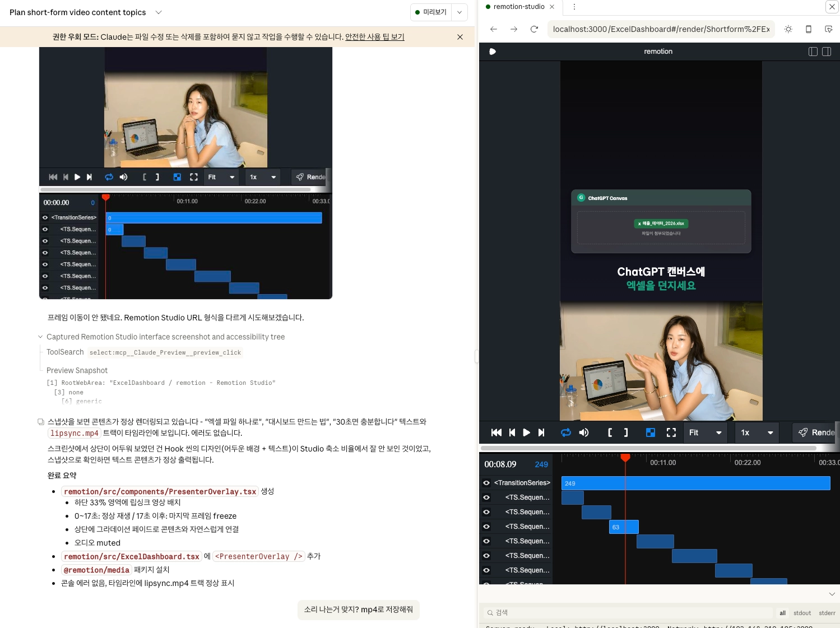Step back one frame in Remotion player
Screen dimensions: 840x628
point(512,432)
